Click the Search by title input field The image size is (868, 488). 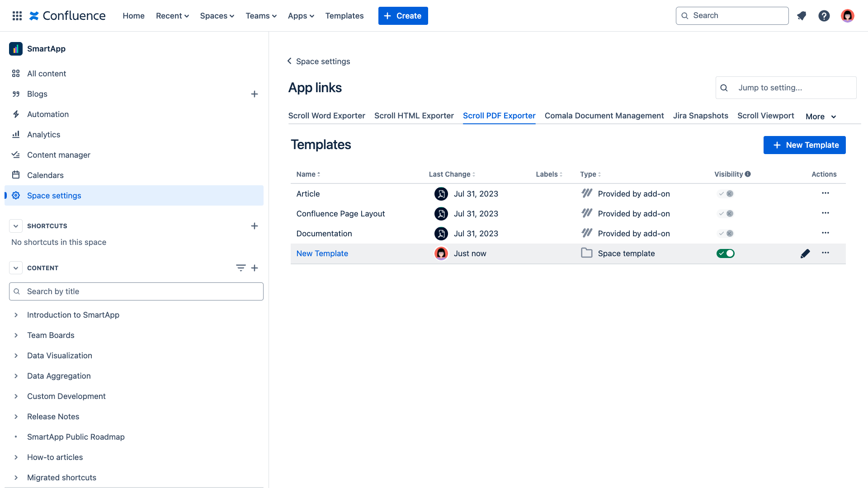coord(136,291)
